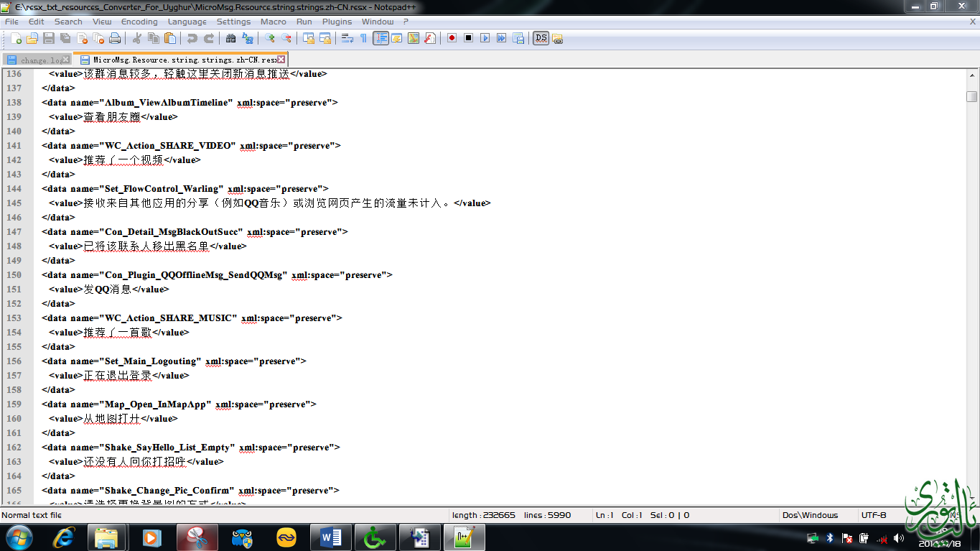Open the Macro menu

[x=274, y=22]
